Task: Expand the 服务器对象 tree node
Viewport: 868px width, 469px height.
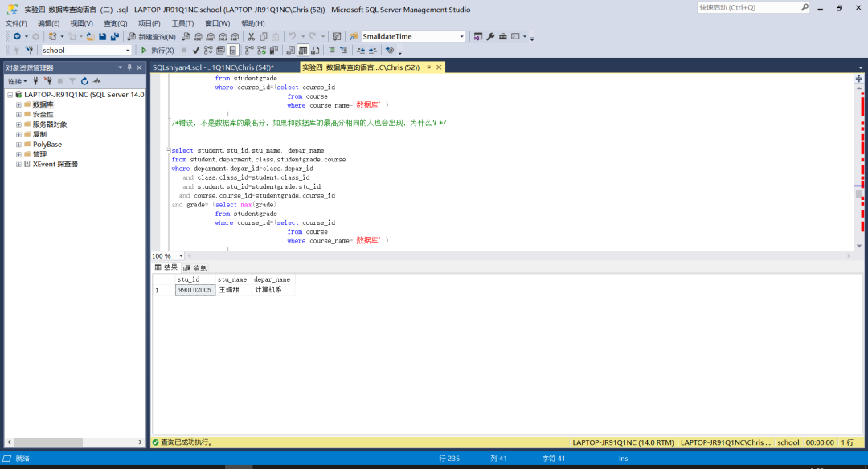Action: coord(18,124)
